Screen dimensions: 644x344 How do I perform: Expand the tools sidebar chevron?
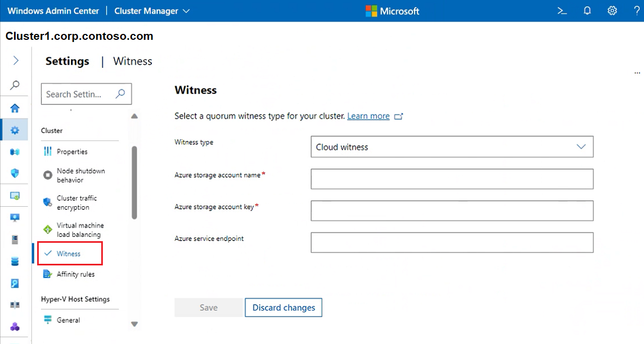(16, 61)
